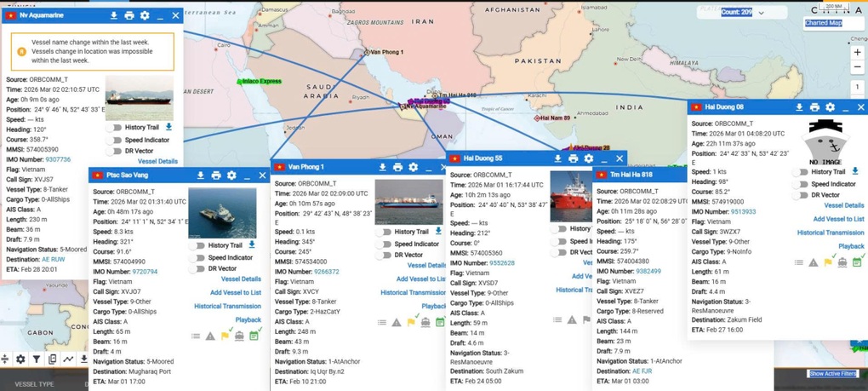Image resolution: width=868 pixels, height=391 pixels.
Task: Expand the Count 209 dropdown
Action: pos(761,13)
